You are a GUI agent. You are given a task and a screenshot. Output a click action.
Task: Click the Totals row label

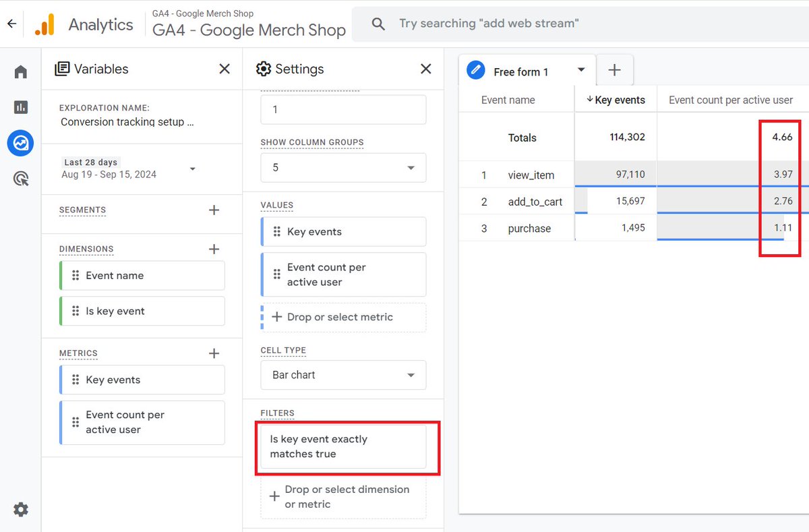point(522,138)
